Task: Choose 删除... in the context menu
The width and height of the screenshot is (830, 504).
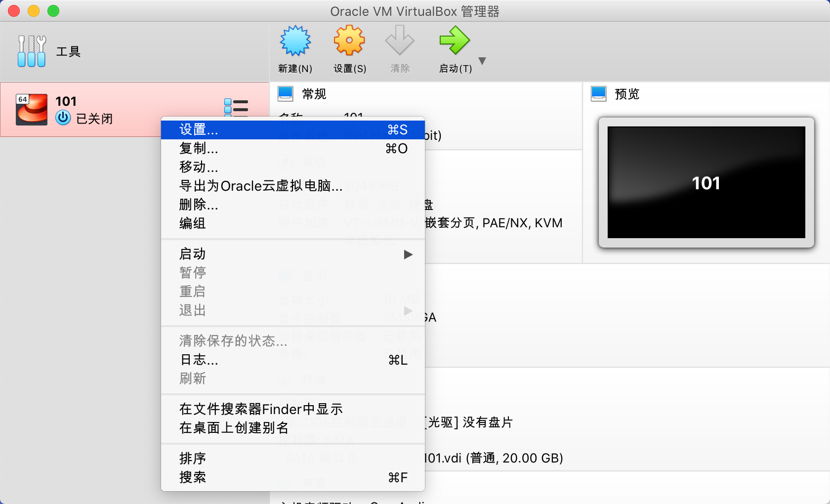Action: (x=293, y=205)
